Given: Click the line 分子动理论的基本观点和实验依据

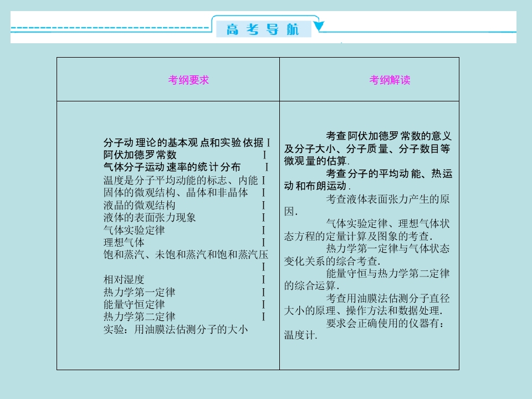Looking at the screenshot, I should [x=183, y=142].
